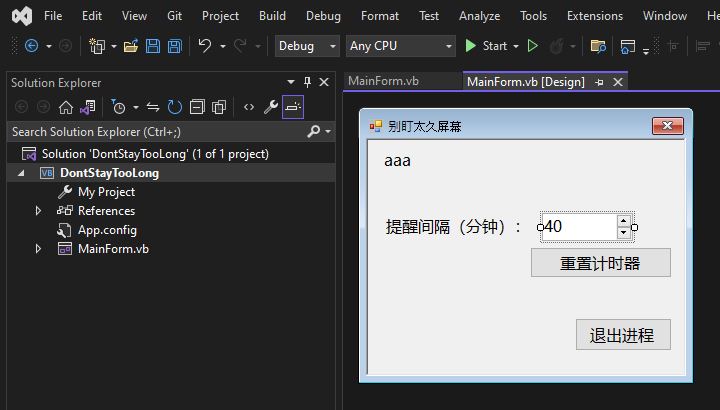This screenshot has height=410, width=720.
Task: Collapse the DontStayTooLong project node
Action: [21, 173]
